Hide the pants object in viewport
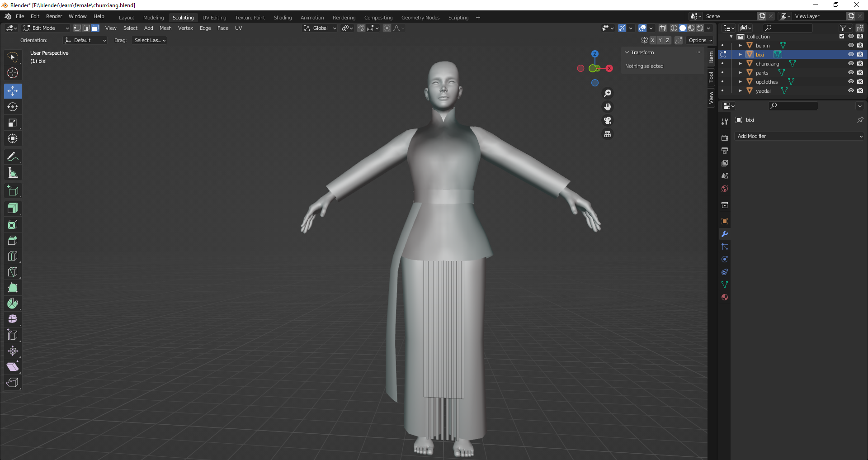Viewport: 868px width, 460px height. tap(851, 72)
